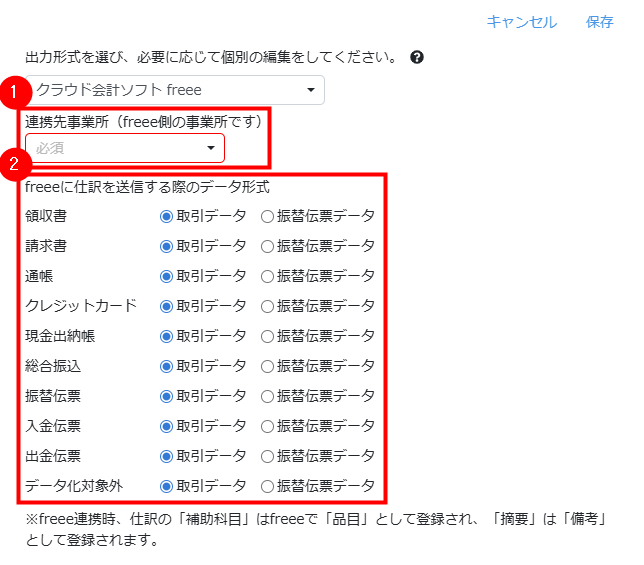Open the クラウド会計ソフト freee output format dropdown
Viewport: 644px width, 565px height.
click(x=175, y=90)
